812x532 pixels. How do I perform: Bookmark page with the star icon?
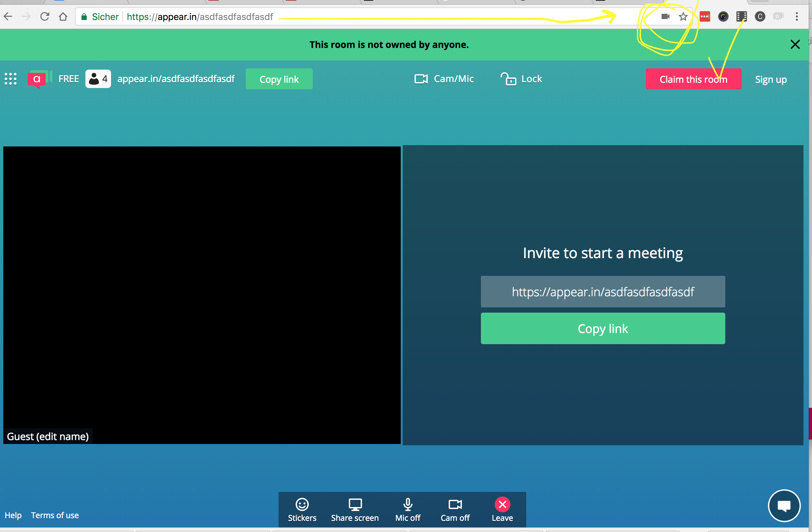pos(683,16)
